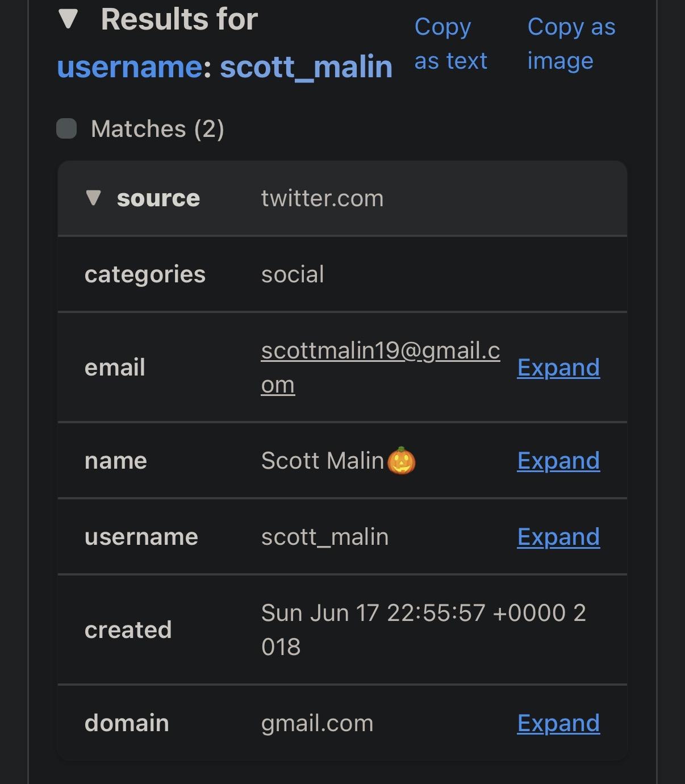The image size is (685, 784).
Task: Click the source row label
Action: (158, 198)
